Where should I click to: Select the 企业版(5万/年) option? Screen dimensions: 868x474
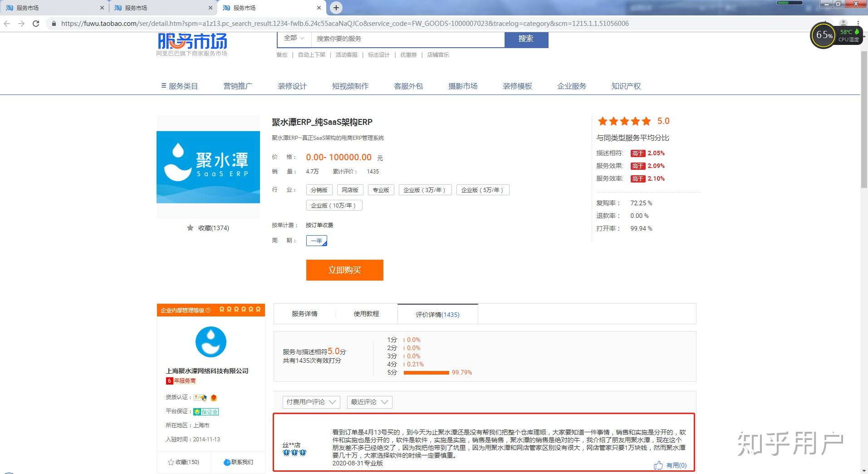[x=483, y=190]
